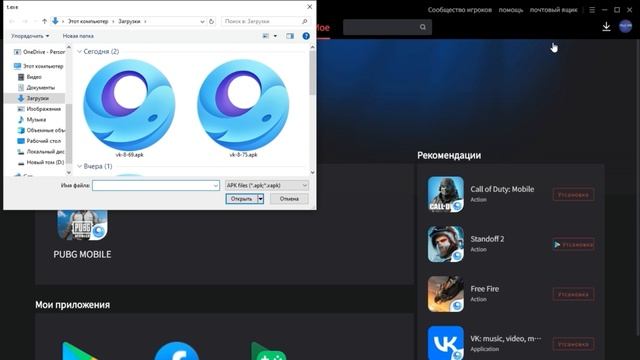This screenshot has width=640, height=360.
Task: Click the Standoff 2 title
Action: click(487, 239)
